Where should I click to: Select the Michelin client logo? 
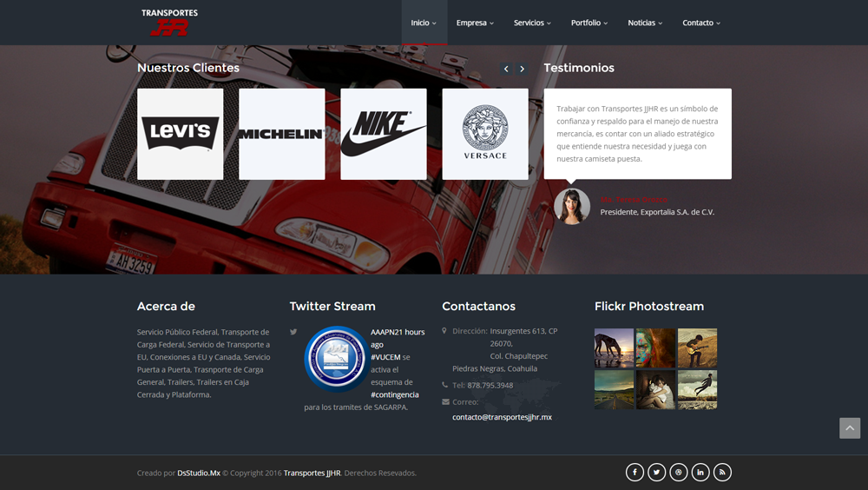click(282, 134)
